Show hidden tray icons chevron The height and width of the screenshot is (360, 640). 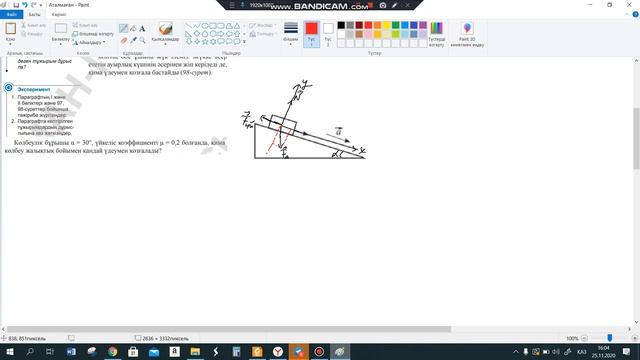click(516, 351)
